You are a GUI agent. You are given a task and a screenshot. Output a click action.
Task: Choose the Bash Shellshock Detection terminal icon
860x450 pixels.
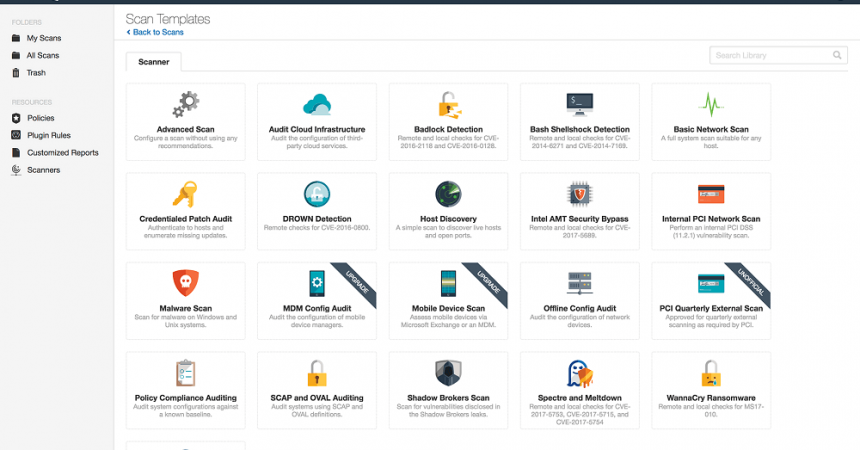click(579, 103)
